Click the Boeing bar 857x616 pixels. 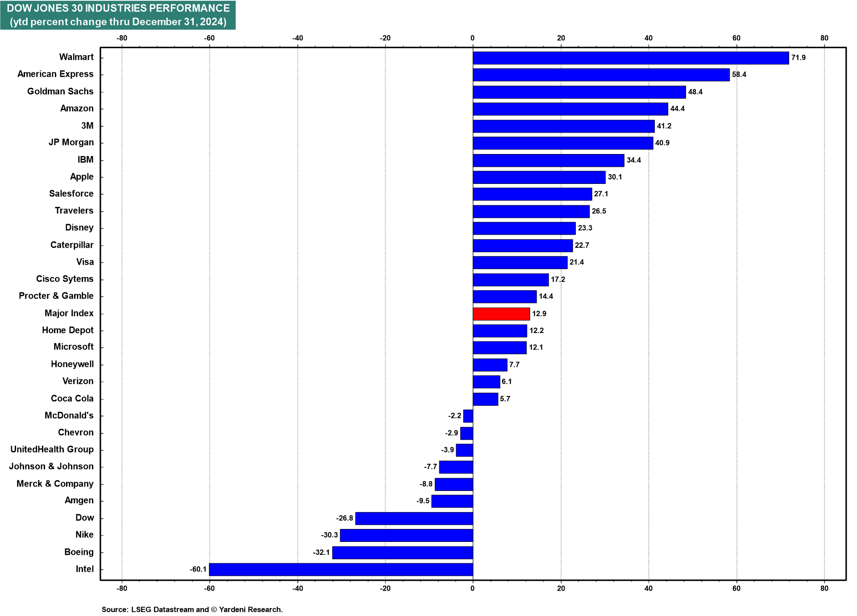point(402,553)
